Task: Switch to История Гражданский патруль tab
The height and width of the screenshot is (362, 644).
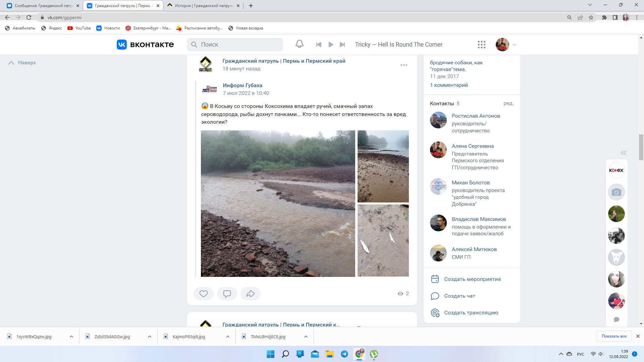Action: (x=203, y=6)
